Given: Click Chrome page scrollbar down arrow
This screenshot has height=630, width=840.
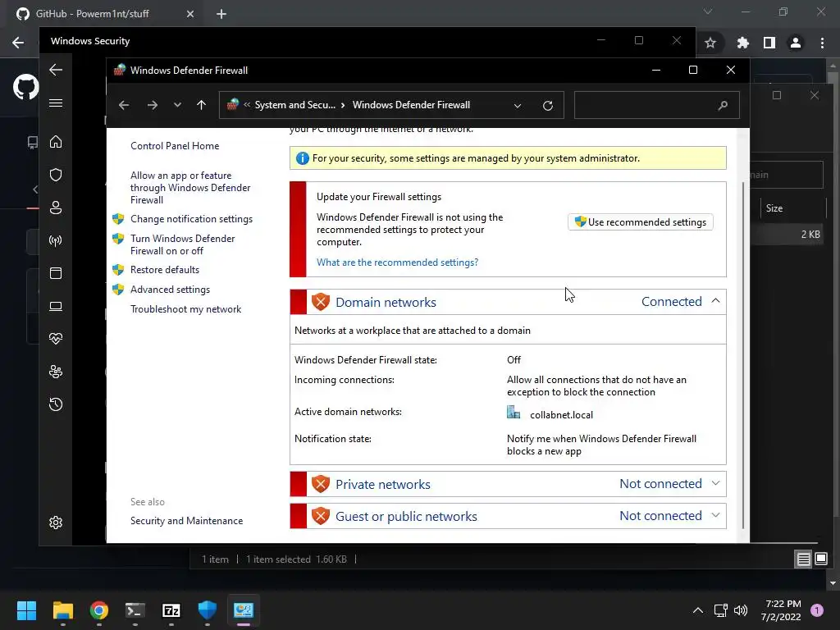Looking at the screenshot, I should [x=833, y=583].
